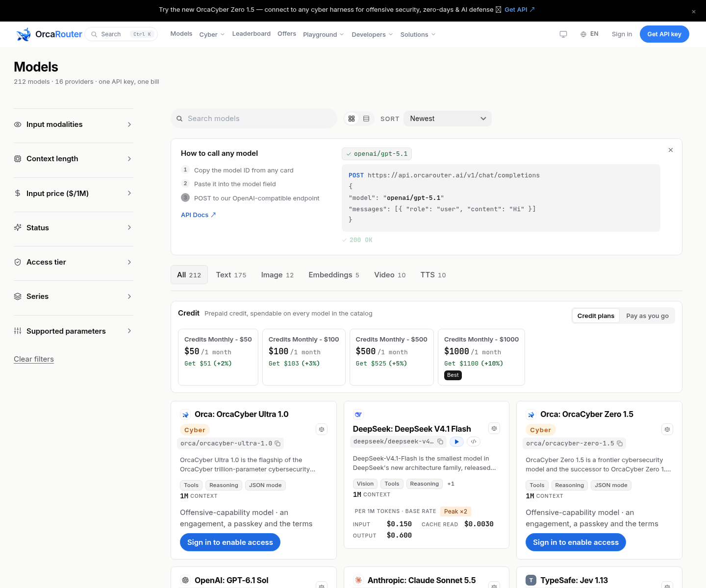The image size is (706, 588).
Task: Open the Leaderboard page
Action: tap(252, 34)
